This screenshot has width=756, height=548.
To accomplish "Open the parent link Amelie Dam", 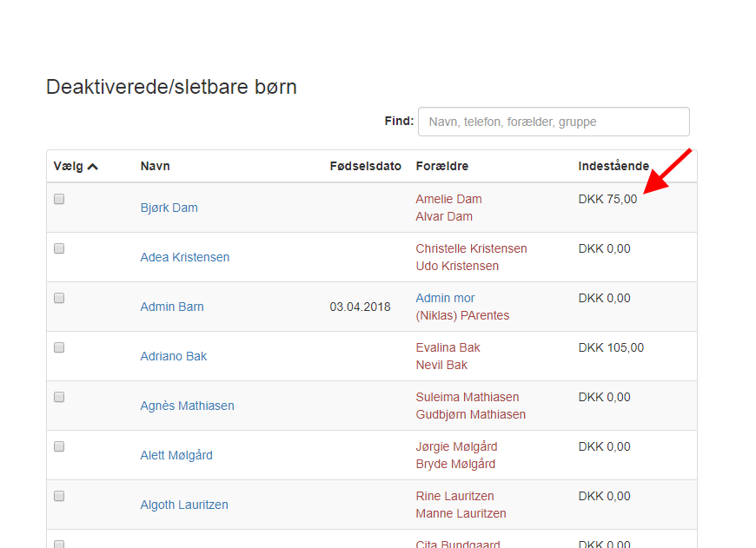I will (x=448, y=199).
